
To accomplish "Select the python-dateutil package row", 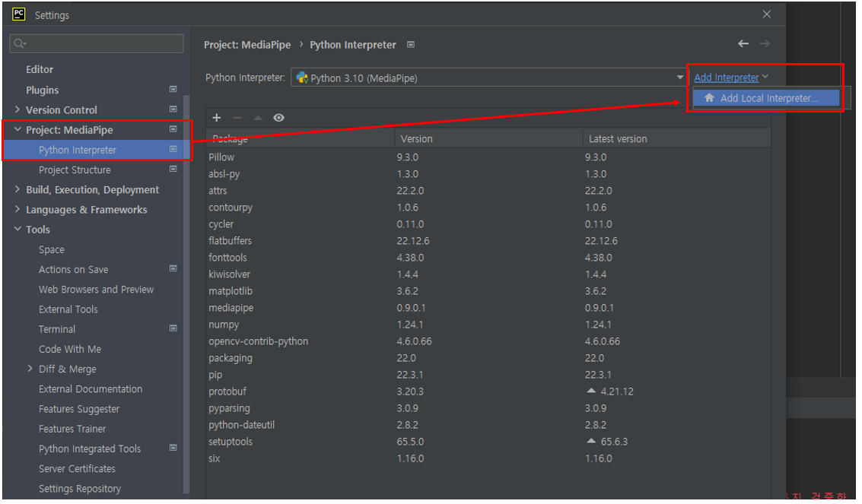I will [488, 425].
